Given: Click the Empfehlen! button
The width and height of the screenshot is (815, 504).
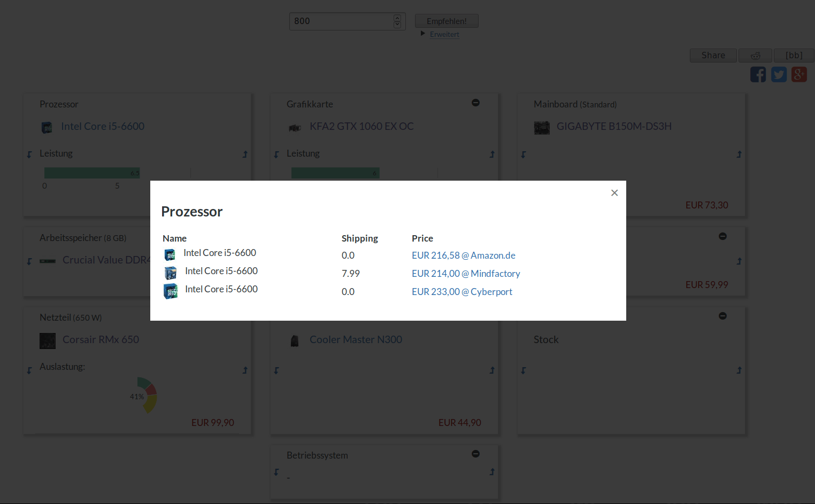Looking at the screenshot, I should coord(447,21).
